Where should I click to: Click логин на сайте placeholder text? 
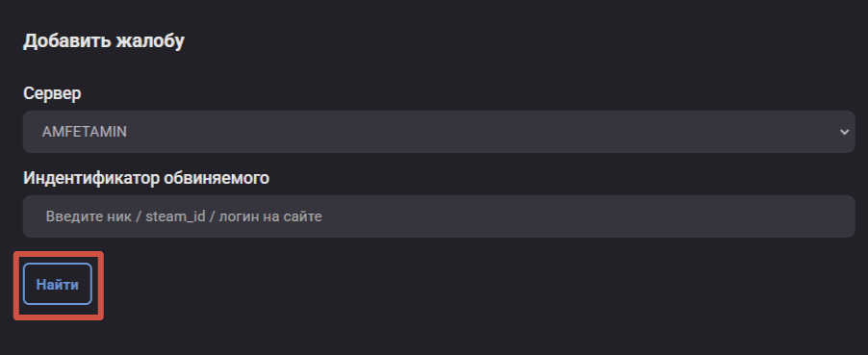(x=270, y=216)
